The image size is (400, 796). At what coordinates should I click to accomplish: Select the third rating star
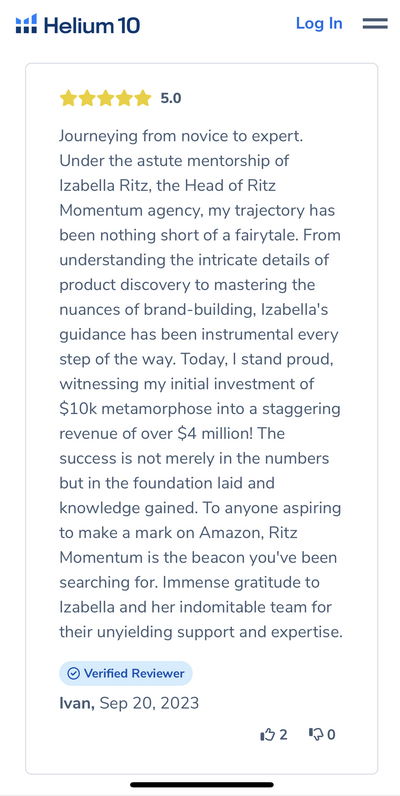(x=106, y=98)
